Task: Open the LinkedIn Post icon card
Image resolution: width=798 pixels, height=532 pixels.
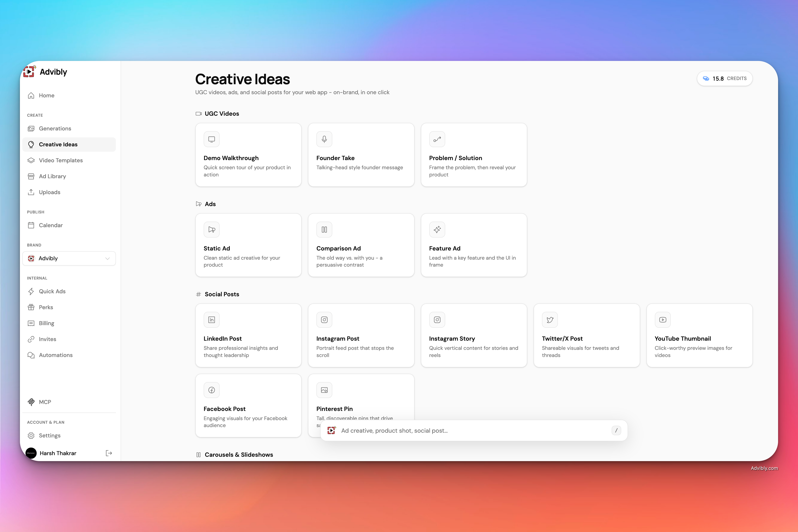Action: tap(211, 320)
